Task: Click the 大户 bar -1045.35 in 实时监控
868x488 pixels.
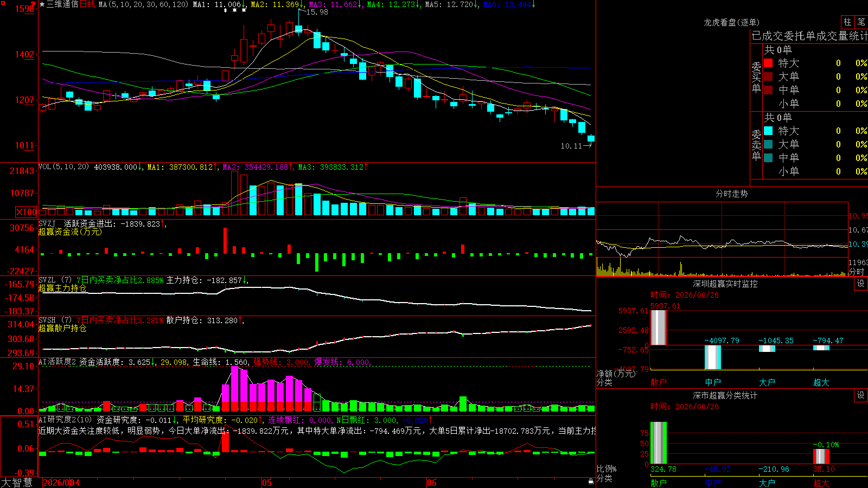Action: click(x=767, y=349)
